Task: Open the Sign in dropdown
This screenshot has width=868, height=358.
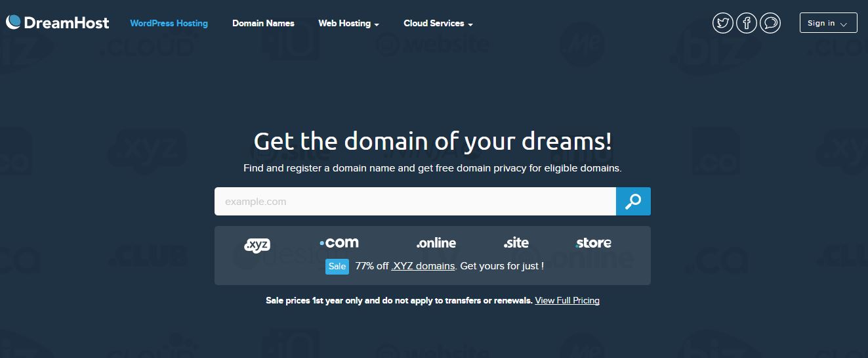Action: point(828,23)
